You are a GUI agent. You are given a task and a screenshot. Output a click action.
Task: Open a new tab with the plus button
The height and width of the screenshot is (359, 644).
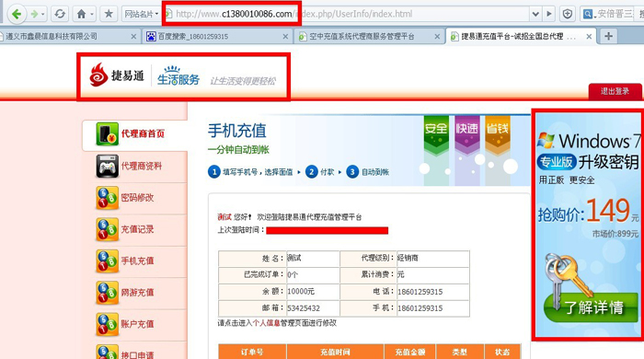[x=608, y=36]
